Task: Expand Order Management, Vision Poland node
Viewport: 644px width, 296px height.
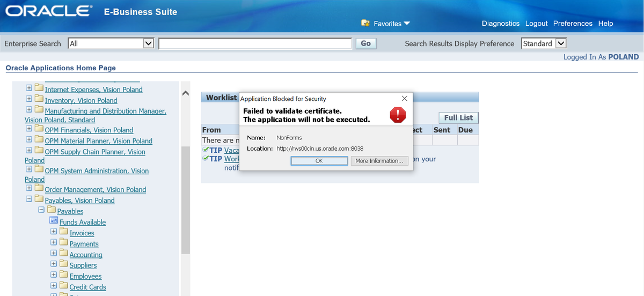Action: (29, 189)
